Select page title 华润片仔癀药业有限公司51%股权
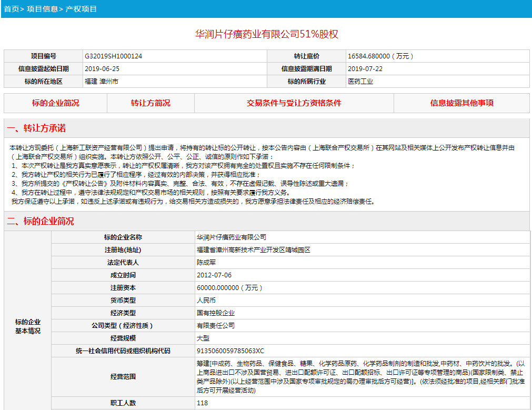 (x=266, y=34)
